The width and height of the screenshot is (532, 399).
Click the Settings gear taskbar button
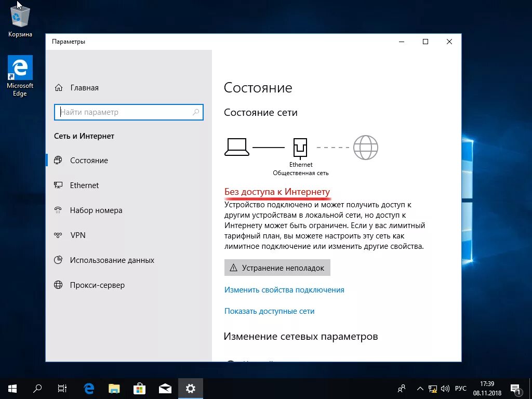tap(190, 389)
